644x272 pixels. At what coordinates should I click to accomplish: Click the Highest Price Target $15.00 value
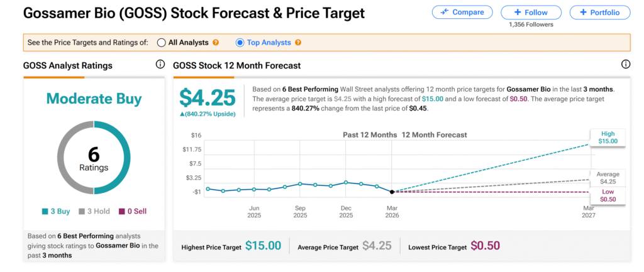(x=263, y=246)
